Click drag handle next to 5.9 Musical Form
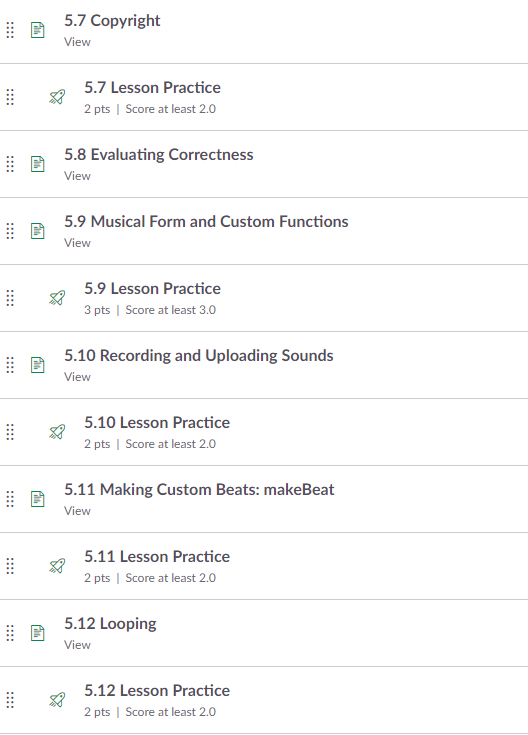528x735 pixels. coord(10,231)
